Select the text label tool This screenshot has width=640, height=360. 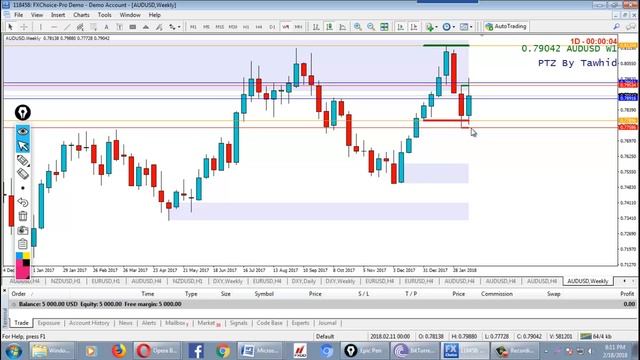(120, 27)
